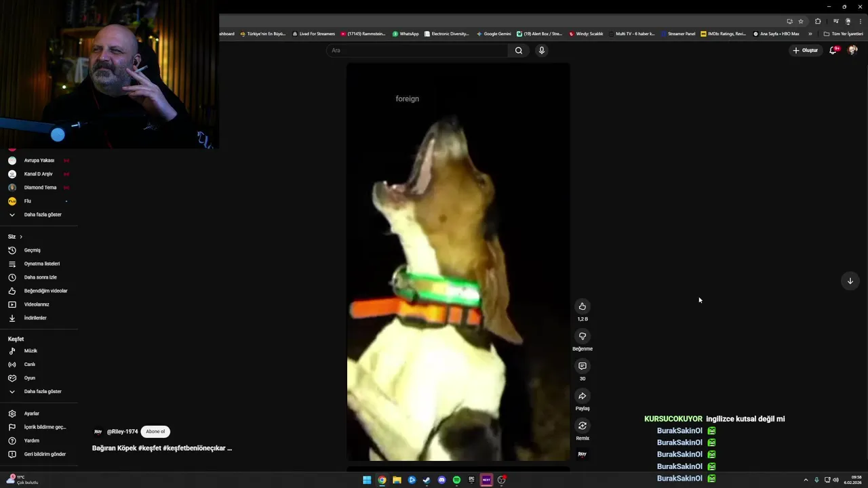Open Spotify from the taskbar

tap(456, 480)
